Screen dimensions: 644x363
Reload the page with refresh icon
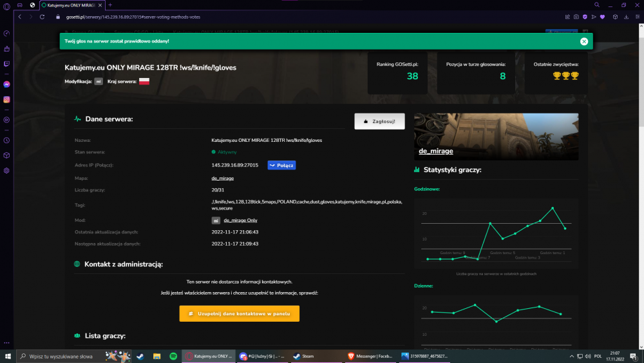(42, 17)
